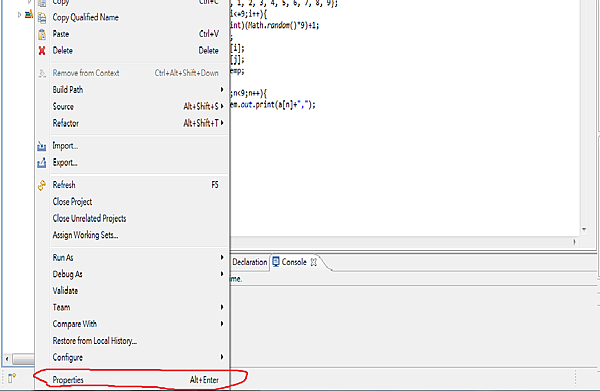Click editor vertical scrollbar down arrow
The width and height of the screenshot is (600, 391).
coord(584,230)
